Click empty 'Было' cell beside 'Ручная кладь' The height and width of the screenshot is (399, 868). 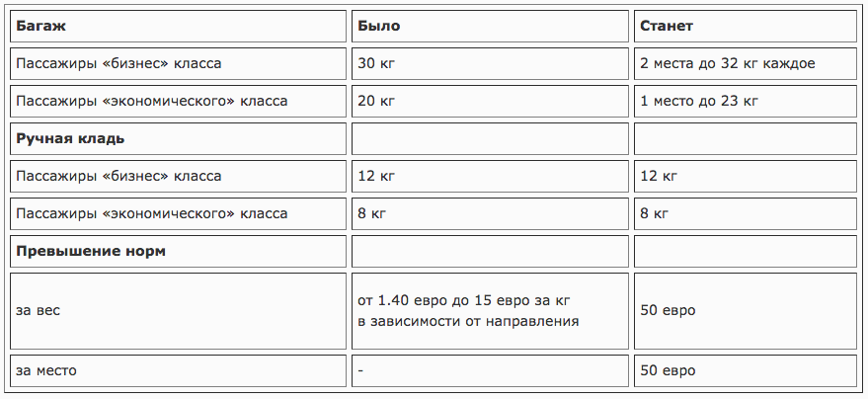pos(490,139)
